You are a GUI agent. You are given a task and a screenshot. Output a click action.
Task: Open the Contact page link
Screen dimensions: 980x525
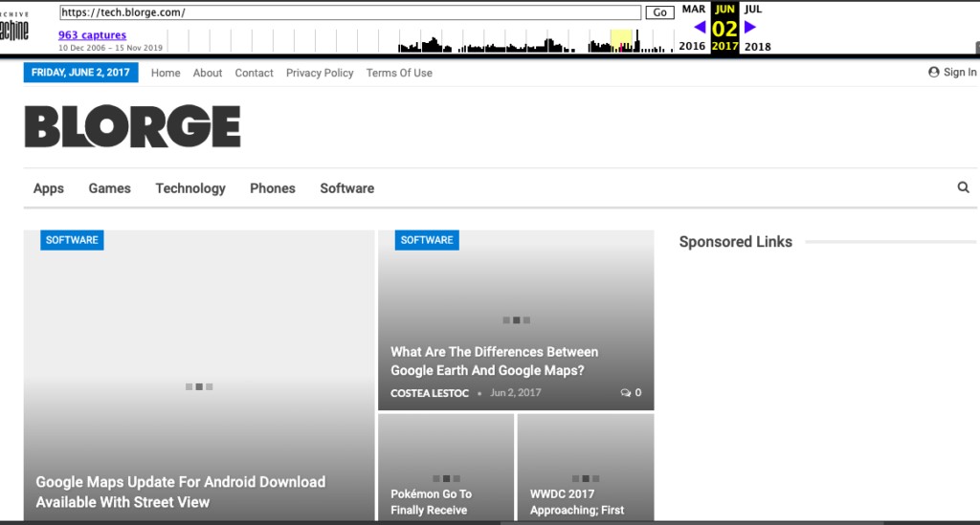click(x=254, y=73)
